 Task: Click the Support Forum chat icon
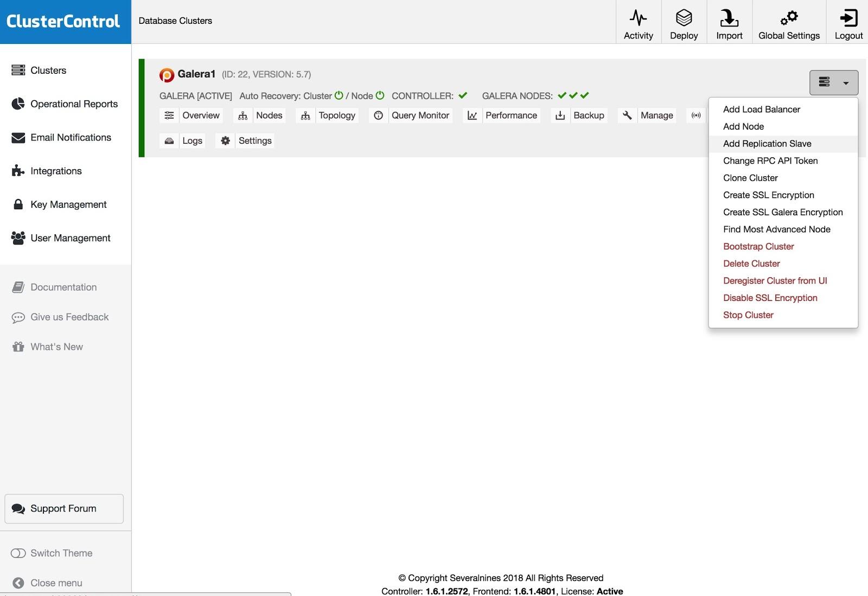(x=18, y=509)
